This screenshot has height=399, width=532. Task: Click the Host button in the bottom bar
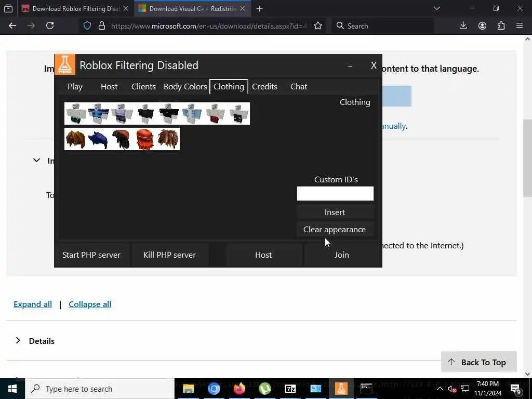click(263, 255)
